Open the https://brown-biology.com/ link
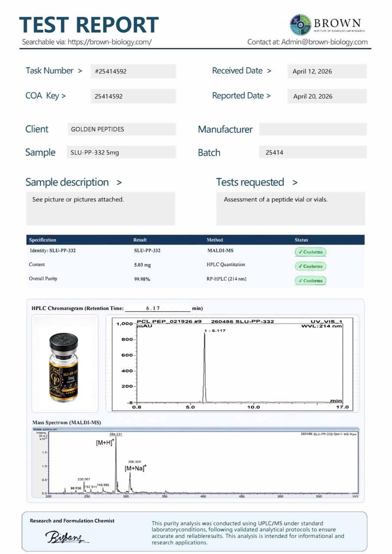 (x=110, y=42)
